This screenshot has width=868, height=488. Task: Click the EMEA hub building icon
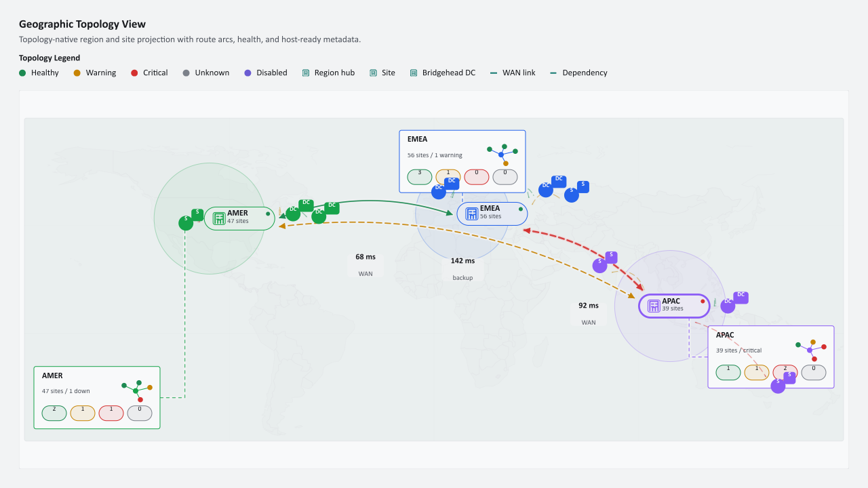click(472, 213)
